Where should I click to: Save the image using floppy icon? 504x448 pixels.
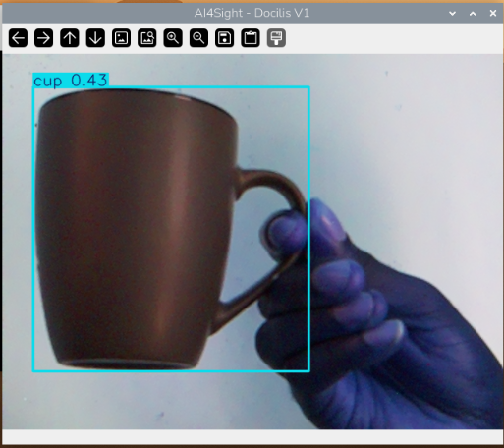coord(225,38)
